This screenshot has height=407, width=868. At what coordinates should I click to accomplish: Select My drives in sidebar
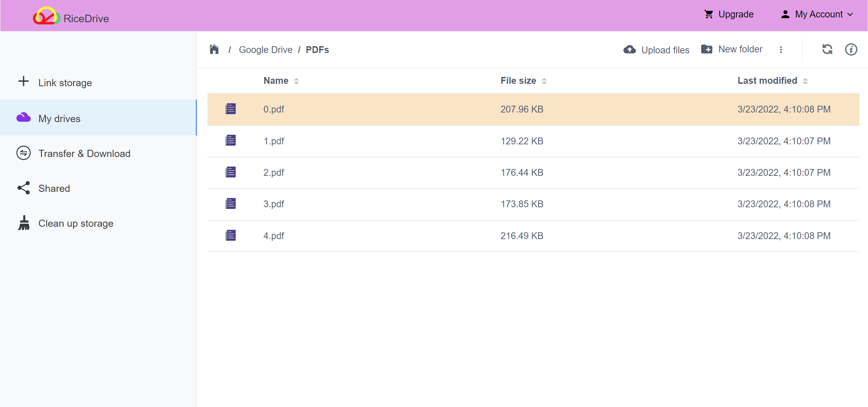pos(59,118)
